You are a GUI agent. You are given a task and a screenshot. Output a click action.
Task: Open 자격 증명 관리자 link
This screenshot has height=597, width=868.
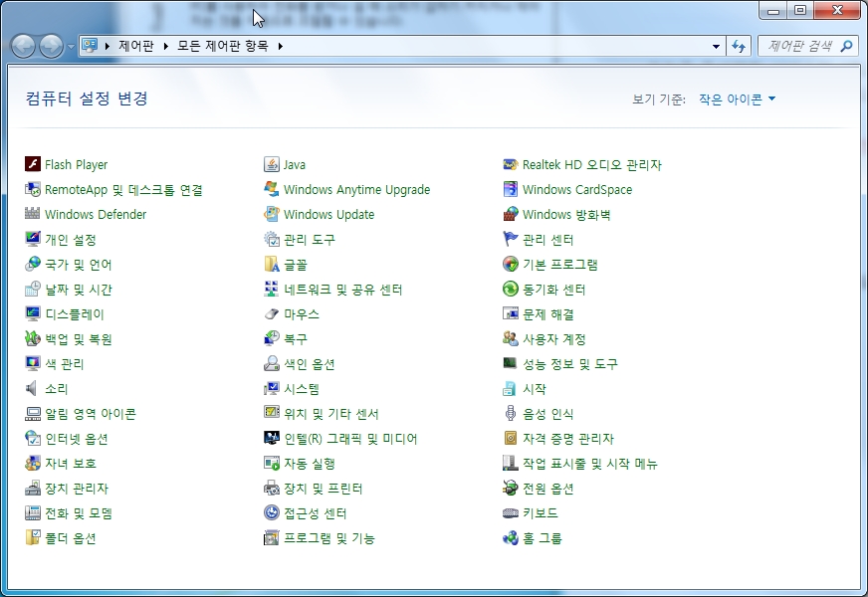click(568, 439)
